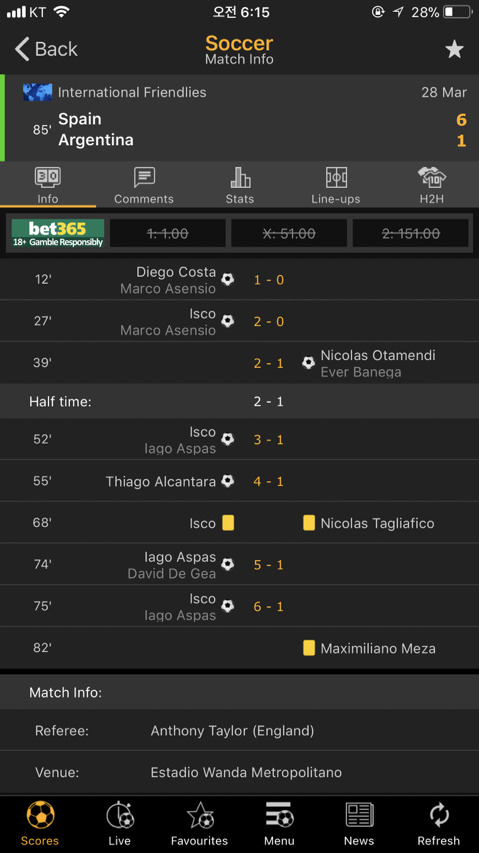This screenshot has width=479, height=853.
Task: Open Favourites in the bottom bar
Action: [x=200, y=824]
